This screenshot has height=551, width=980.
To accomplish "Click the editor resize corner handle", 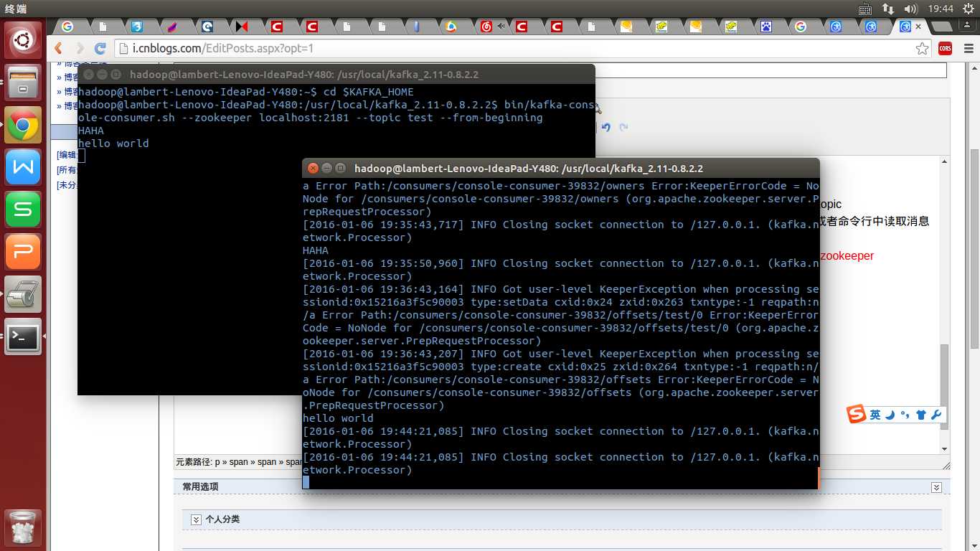I will pyautogui.click(x=946, y=464).
